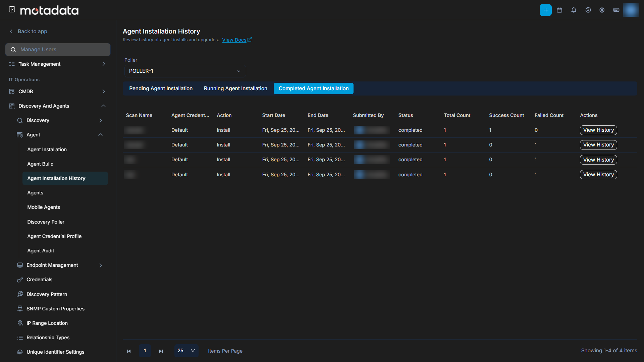Click the Task Management checklist icon
The height and width of the screenshot is (362, 644).
(x=12, y=64)
